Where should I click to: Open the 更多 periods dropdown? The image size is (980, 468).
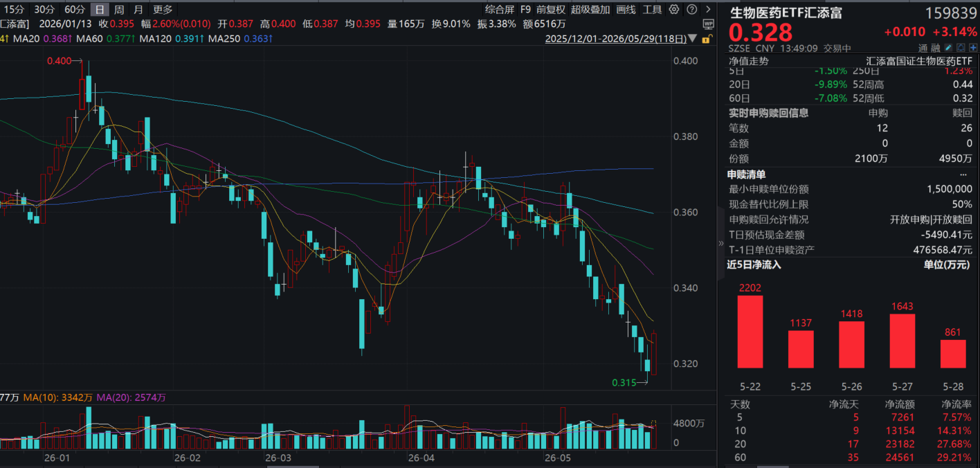pyautogui.click(x=163, y=10)
